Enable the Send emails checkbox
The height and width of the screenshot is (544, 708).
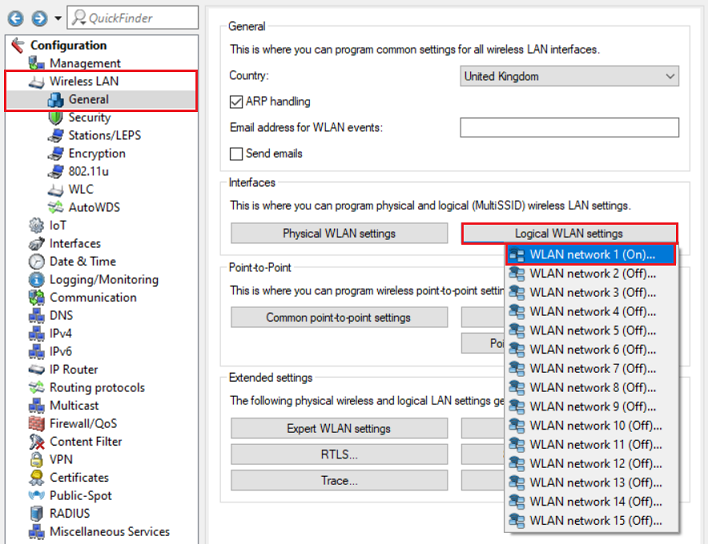point(237,154)
